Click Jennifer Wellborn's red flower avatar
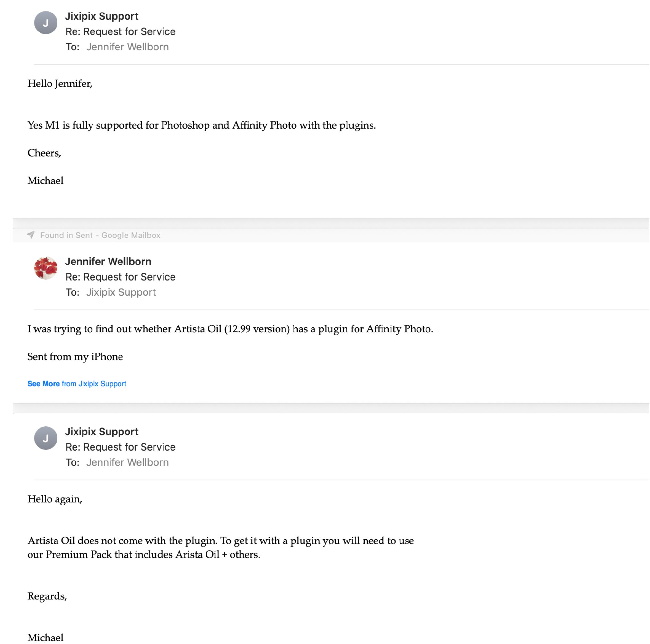This screenshot has height=644, width=650. click(x=46, y=268)
